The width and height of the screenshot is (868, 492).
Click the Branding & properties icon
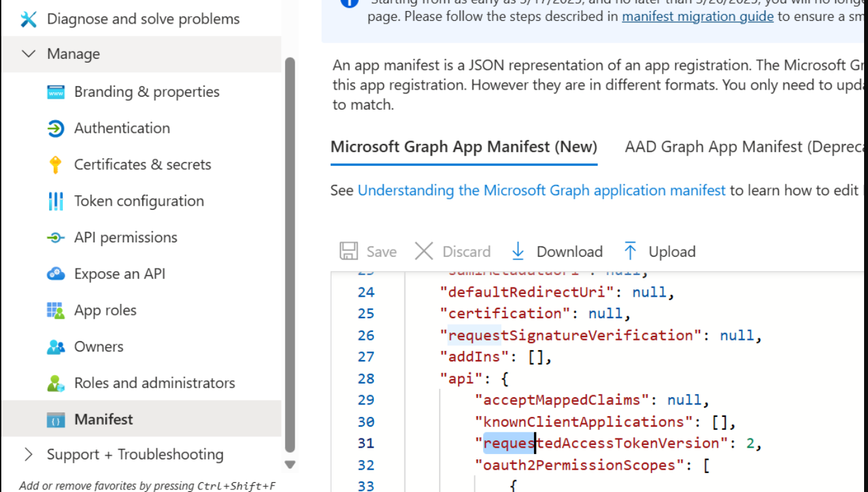56,92
